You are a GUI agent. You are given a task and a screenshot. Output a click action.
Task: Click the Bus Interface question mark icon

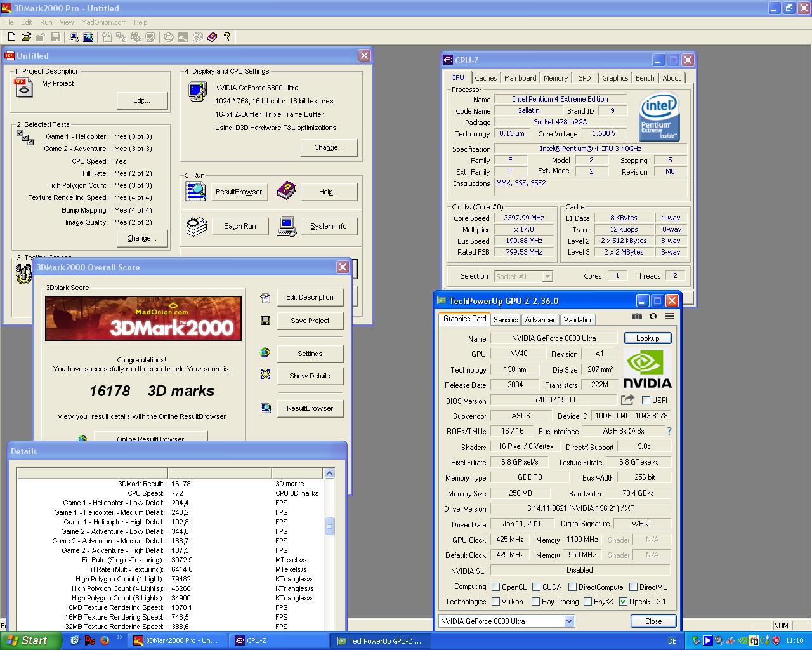tap(669, 431)
